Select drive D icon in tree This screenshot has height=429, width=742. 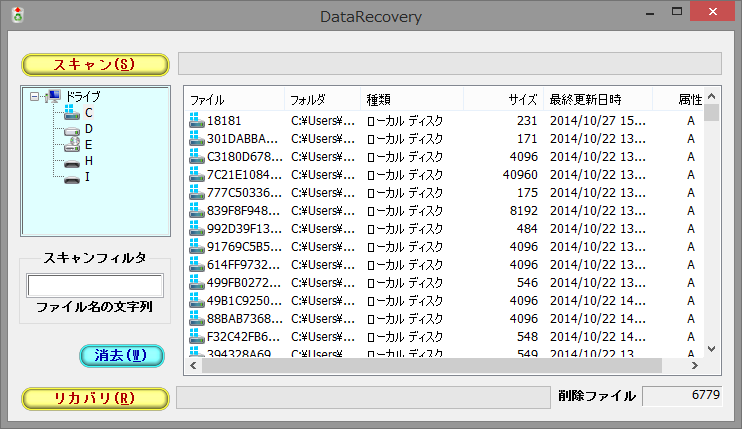72,129
